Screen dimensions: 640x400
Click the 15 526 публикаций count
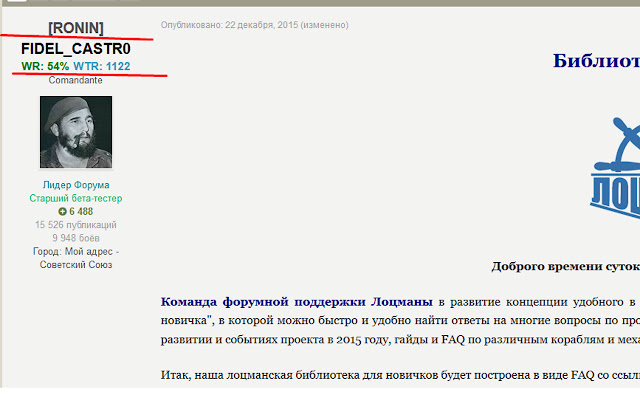(x=76, y=225)
